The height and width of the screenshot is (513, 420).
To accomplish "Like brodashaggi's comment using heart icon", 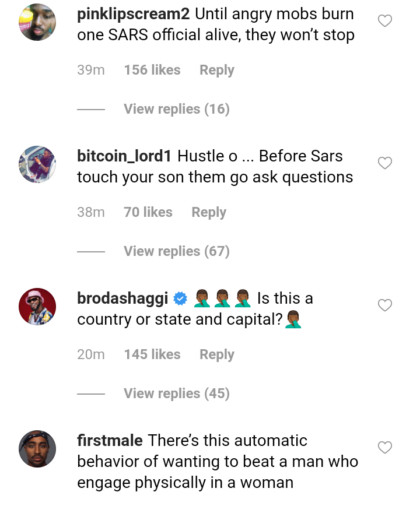I will pos(384,305).
